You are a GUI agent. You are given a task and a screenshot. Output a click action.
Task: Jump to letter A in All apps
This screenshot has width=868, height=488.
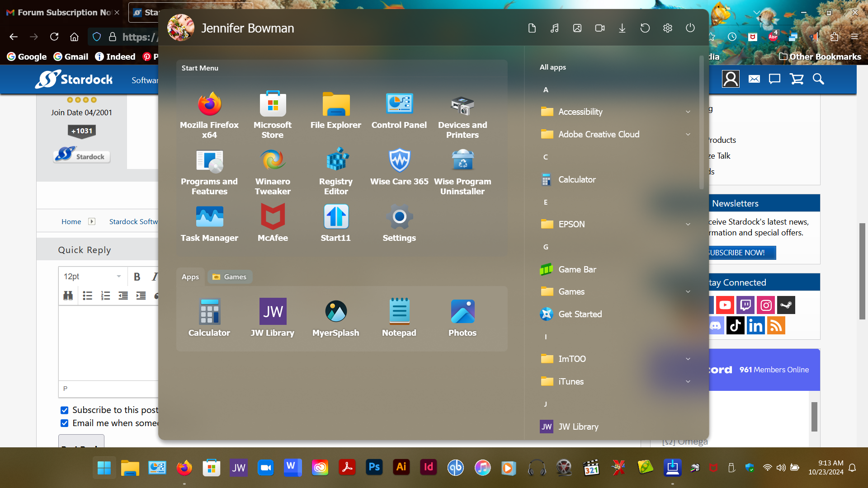tap(546, 89)
